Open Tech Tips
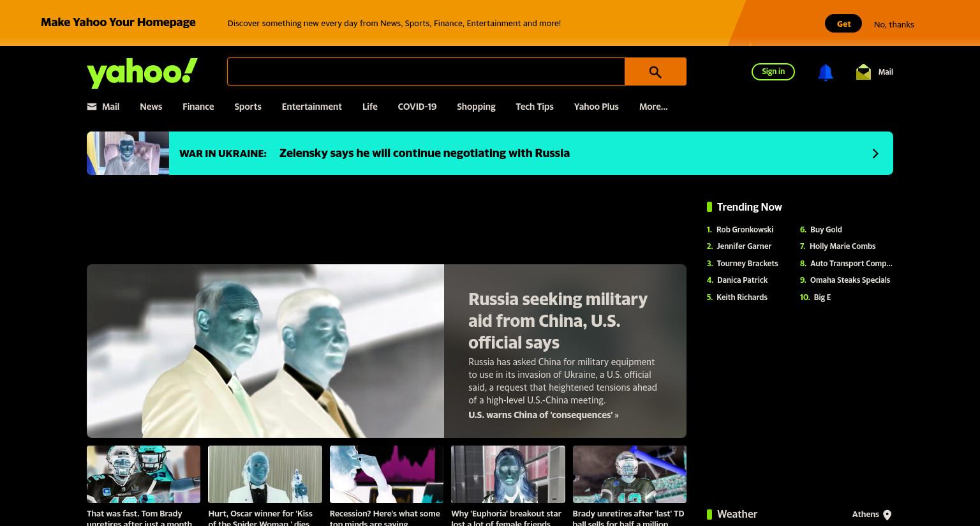Screen dimensions: 980x526 (x=535, y=107)
